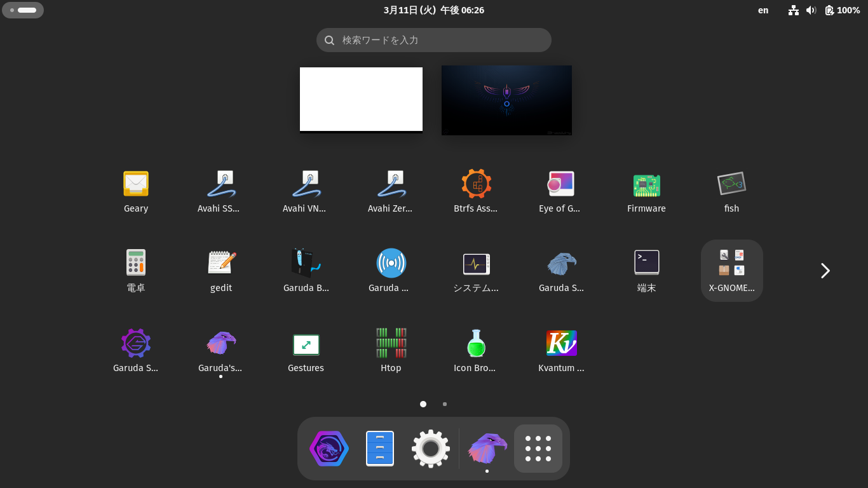Switch to running Garuda eagle app in dock
Viewport: 868px width, 488px height.
tap(487, 449)
